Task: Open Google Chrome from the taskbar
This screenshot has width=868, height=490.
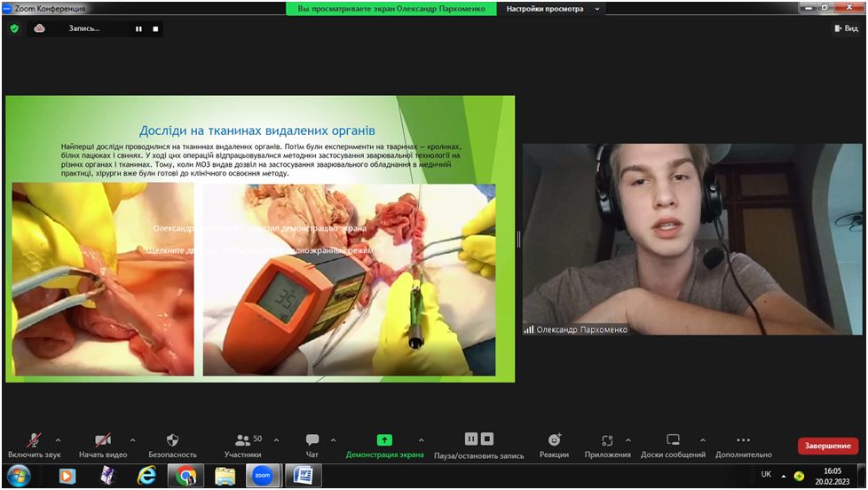Action: tap(186, 476)
